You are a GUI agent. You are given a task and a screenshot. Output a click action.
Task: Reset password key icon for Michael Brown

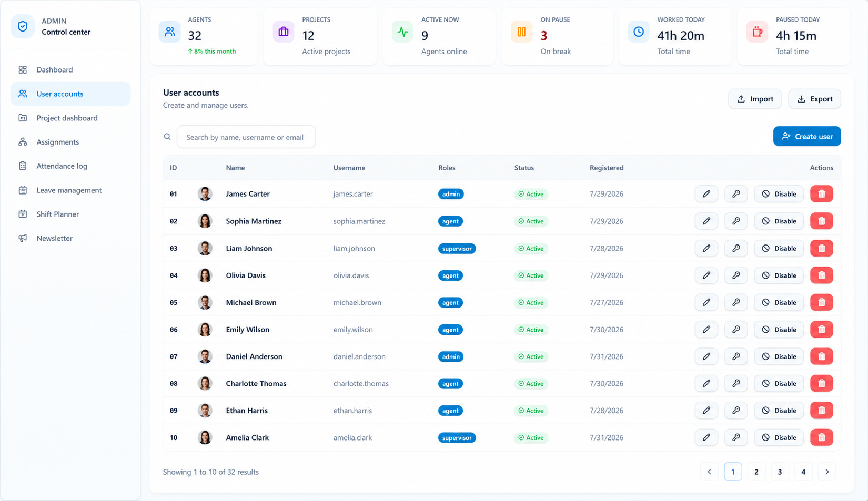(x=736, y=302)
